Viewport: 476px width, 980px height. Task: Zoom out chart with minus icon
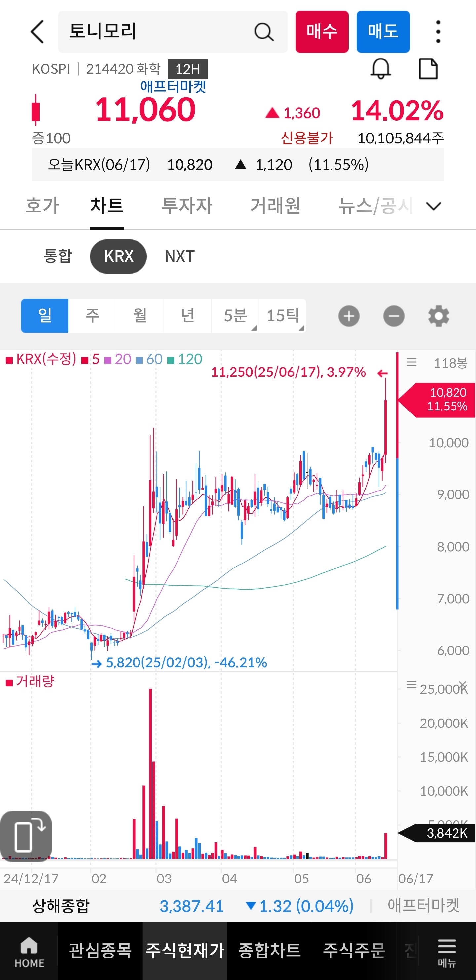[394, 316]
